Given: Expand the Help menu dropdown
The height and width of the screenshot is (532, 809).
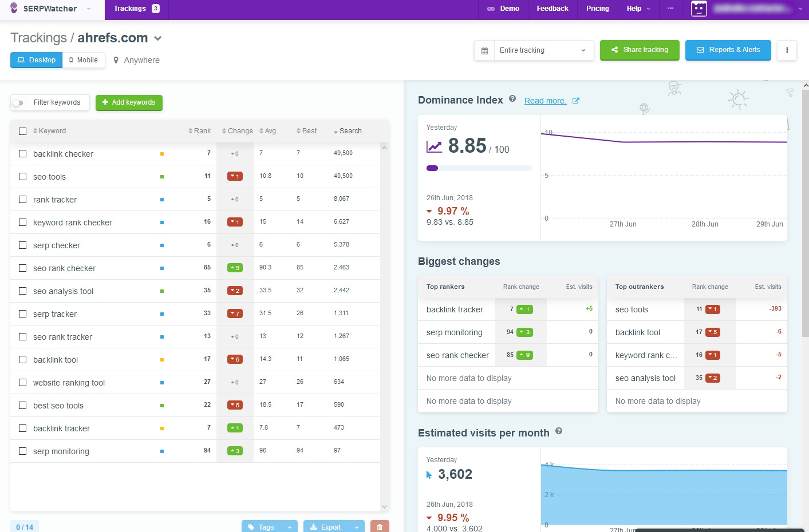Looking at the screenshot, I should pyautogui.click(x=638, y=9).
